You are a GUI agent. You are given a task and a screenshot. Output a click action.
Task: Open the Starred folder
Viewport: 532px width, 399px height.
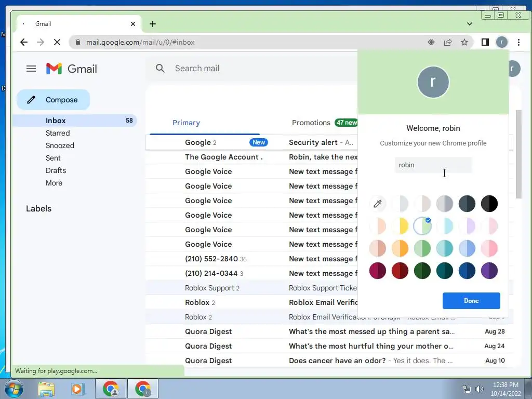[58, 133]
